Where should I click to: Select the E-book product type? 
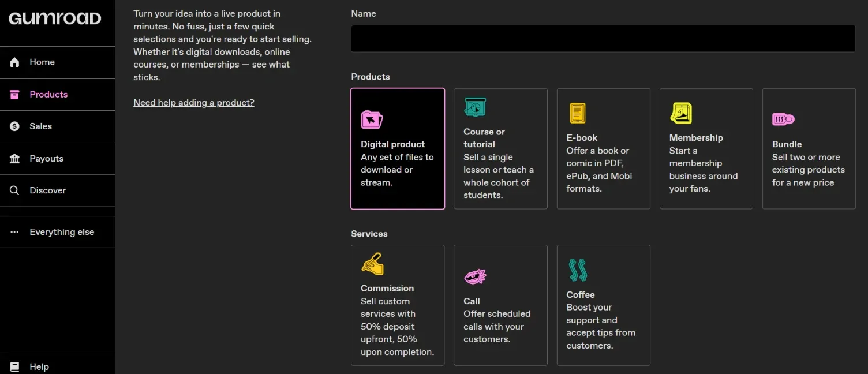[603, 148]
